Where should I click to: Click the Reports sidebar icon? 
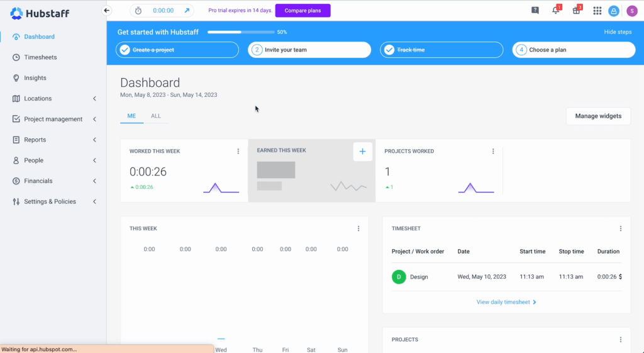pos(16,140)
